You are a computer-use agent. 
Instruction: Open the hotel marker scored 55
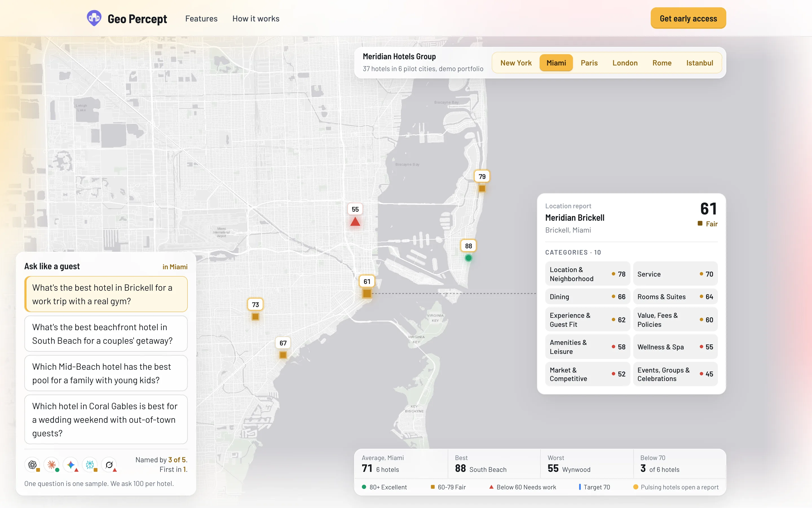coord(355,215)
